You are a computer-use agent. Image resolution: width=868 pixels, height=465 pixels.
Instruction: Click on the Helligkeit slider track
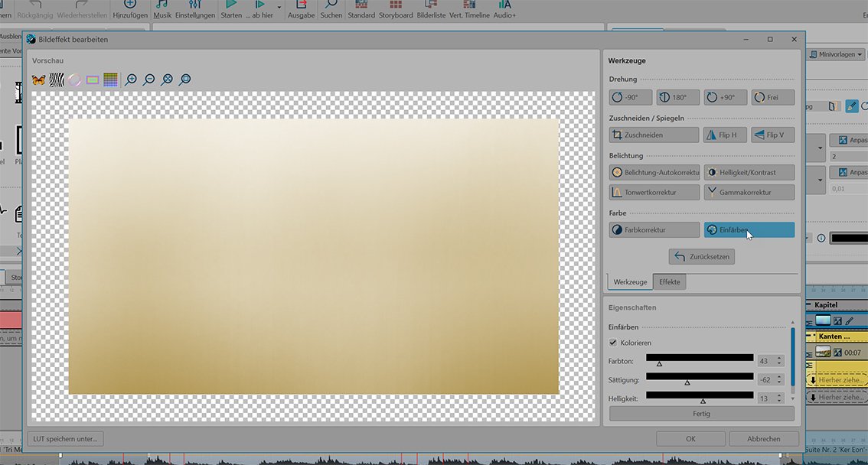(699, 395)
